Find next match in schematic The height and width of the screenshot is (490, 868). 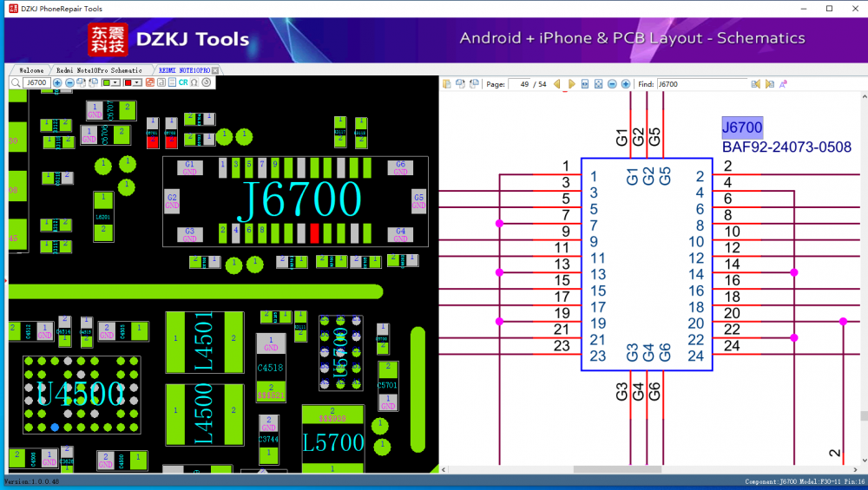click(x=769, y=84)
